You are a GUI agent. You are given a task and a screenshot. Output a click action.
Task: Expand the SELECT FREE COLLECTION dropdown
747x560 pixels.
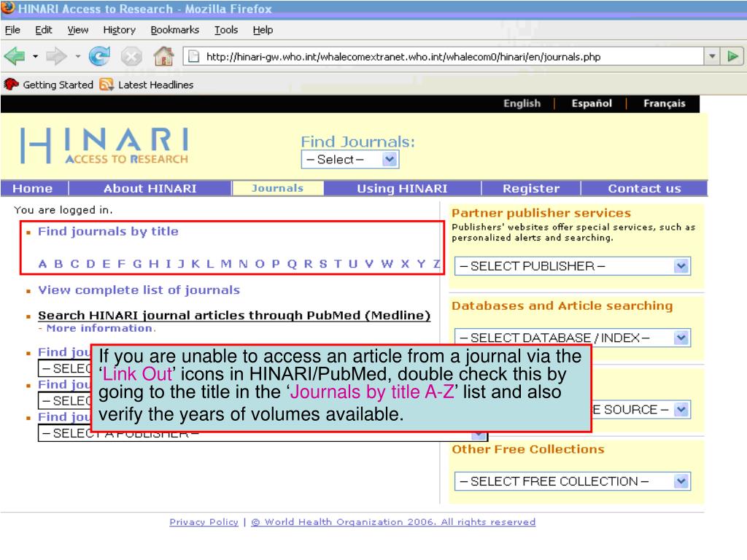click(573, 481)
